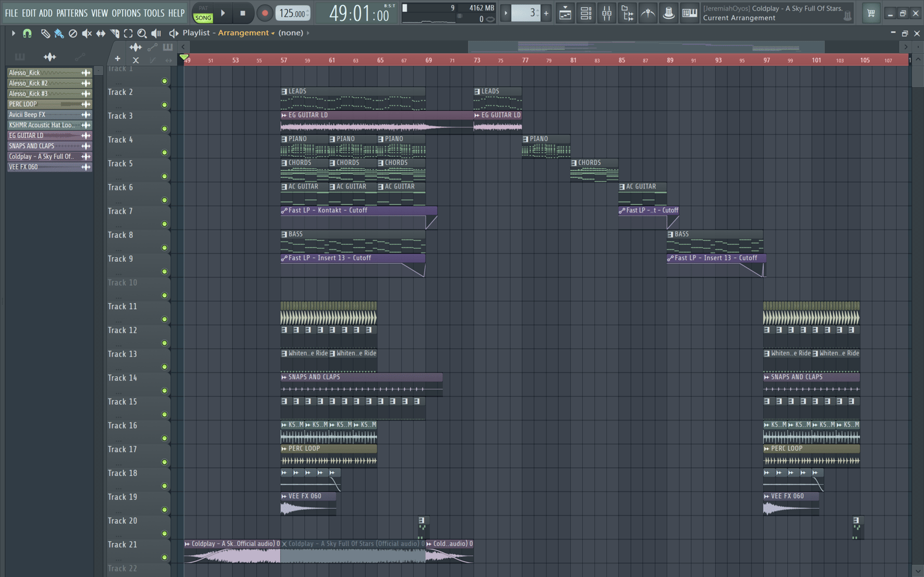
Task: Choose the Select tool
Action: click(128, 33)
